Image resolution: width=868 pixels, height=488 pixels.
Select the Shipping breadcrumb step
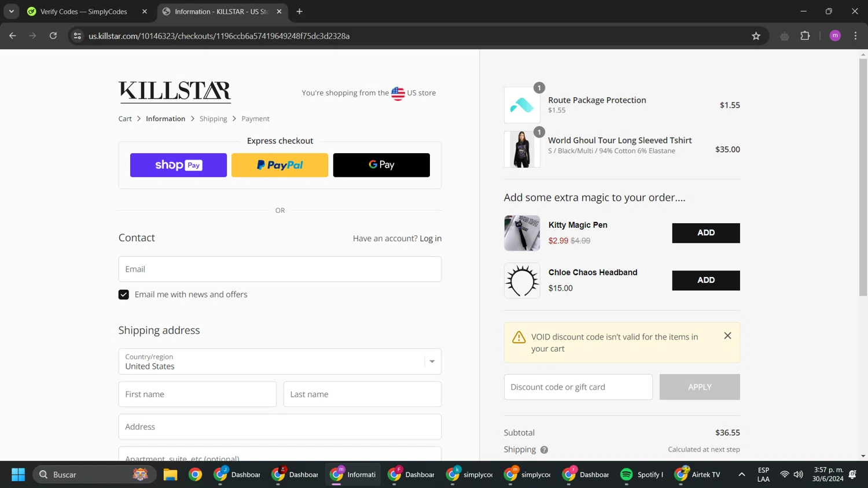214,119
